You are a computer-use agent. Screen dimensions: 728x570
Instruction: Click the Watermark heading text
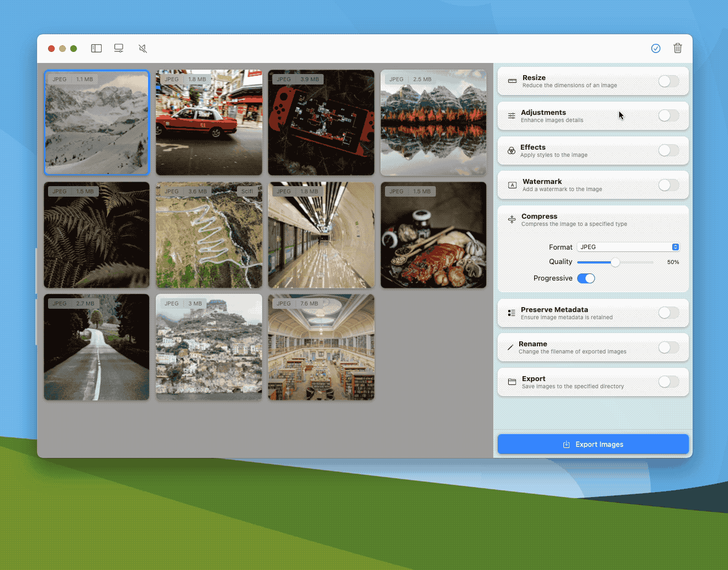(542, 182)
